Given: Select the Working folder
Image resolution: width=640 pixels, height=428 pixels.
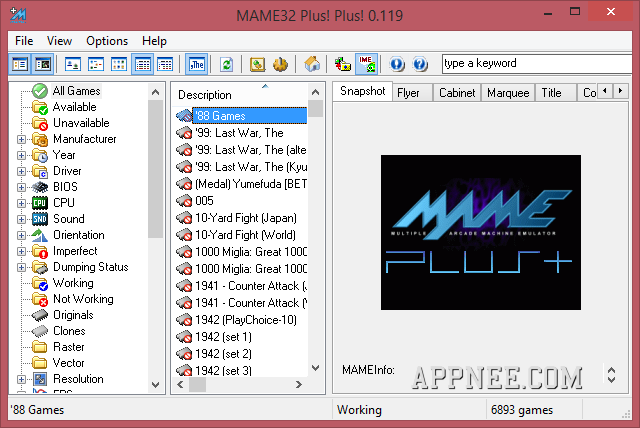Looking at the screenshot, I should click(73, 283).
